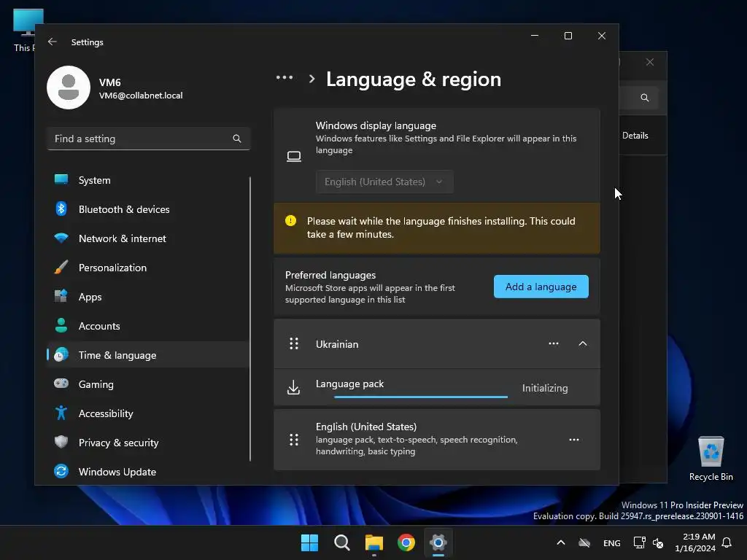Click the breadcrumb chevron arrow
The image size is (747, 560).
pyautogui.click(x=311, y=79)
